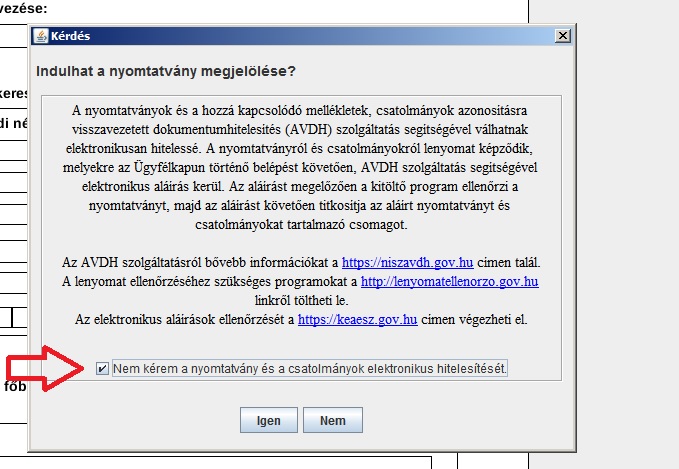Click the Nem button
Image resolution: width=679 pixels, height=469 pixels.
click(333, 420)
